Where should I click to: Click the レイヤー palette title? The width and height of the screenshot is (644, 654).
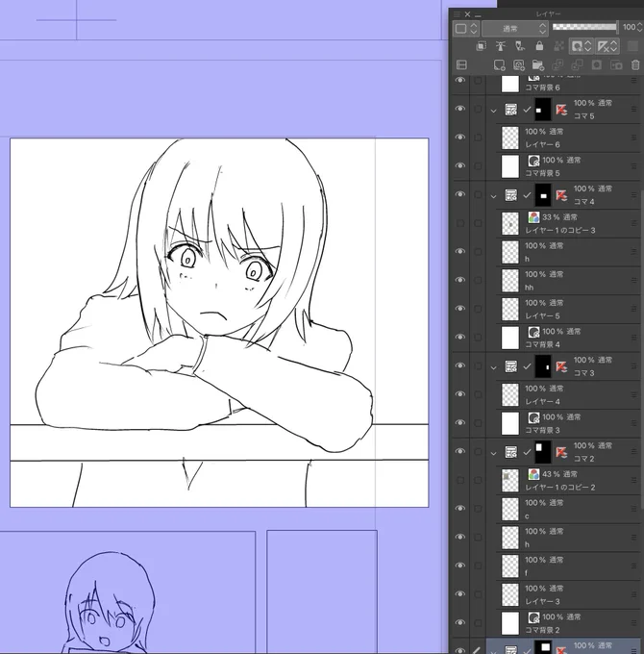[x=549, y=14]
